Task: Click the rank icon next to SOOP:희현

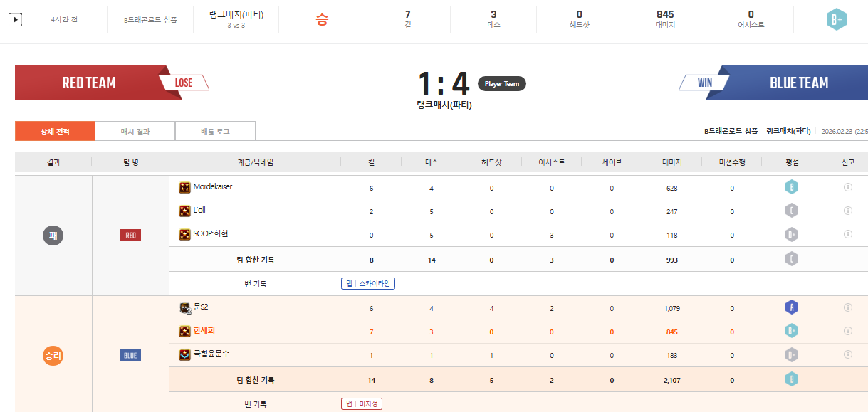Action: 184,234
